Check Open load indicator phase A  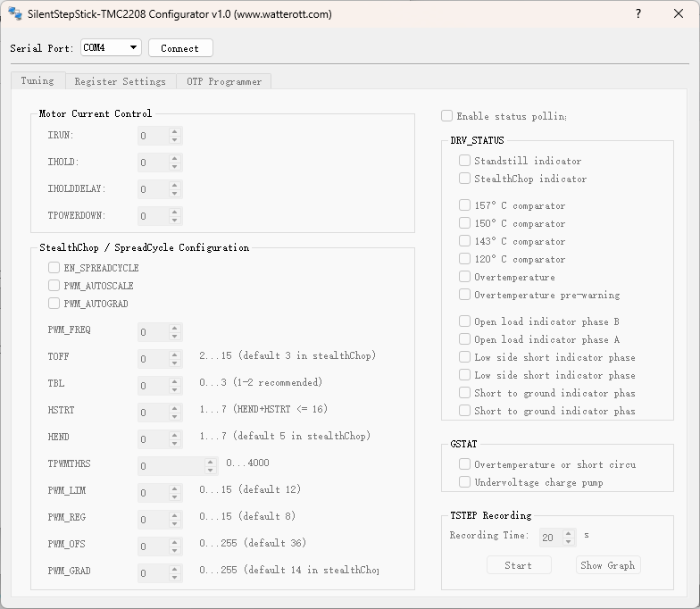point(464,339)
